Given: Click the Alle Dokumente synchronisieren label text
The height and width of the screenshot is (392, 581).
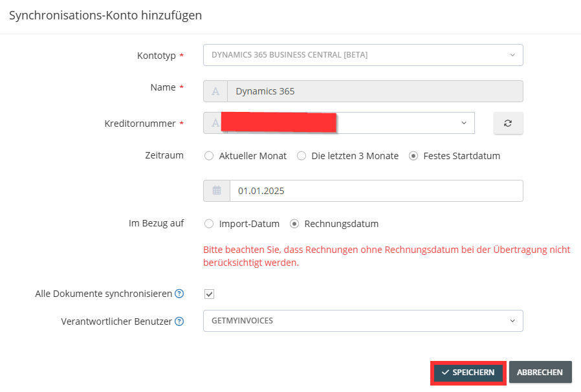Looking at the screenshot, I should click(104, 294).
